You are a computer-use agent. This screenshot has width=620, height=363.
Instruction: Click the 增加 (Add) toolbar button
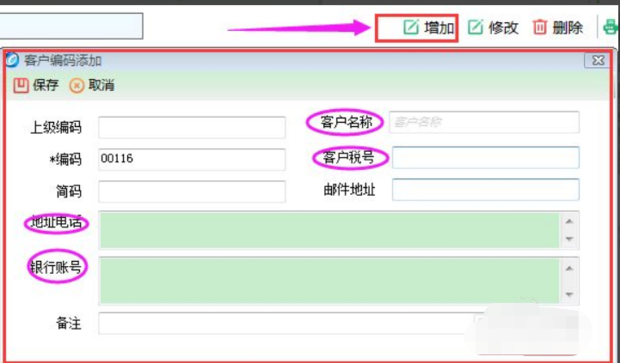pyautogui.click(x=429, y=28)
